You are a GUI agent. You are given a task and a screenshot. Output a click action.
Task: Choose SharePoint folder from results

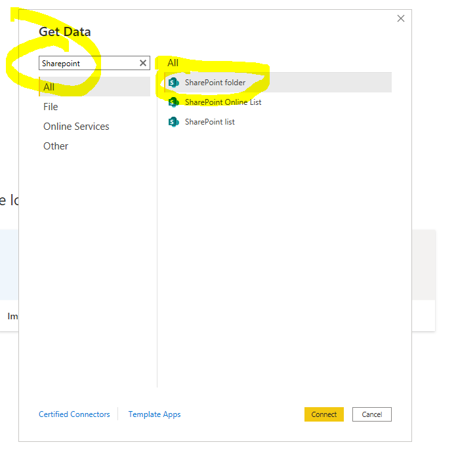278,82
